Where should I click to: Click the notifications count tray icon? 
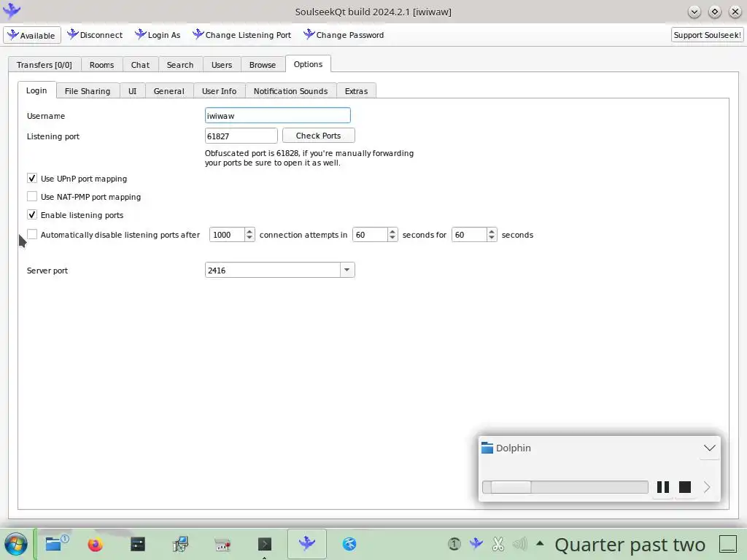click(x=454, y=544)
